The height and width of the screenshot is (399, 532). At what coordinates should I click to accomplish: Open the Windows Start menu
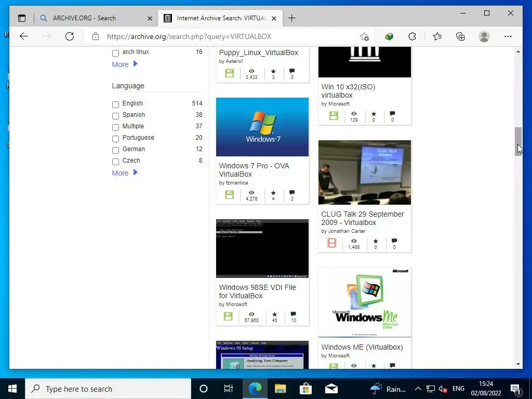[x=12, y=389]
